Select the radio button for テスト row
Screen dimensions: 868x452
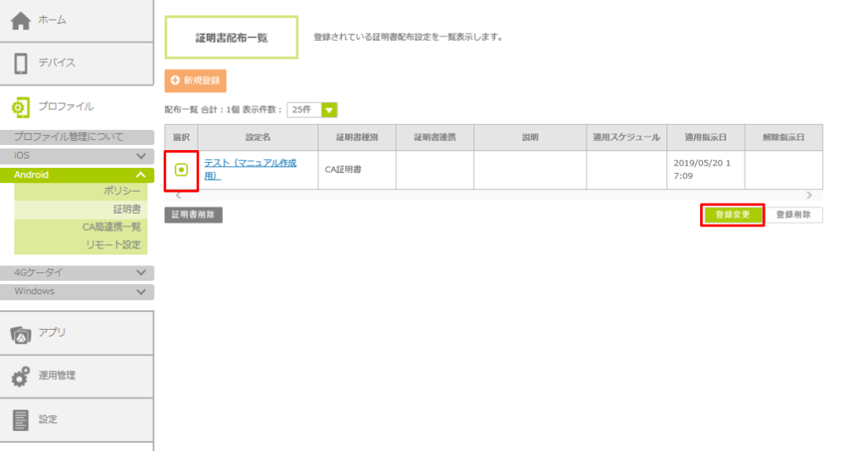pos(181,170)
